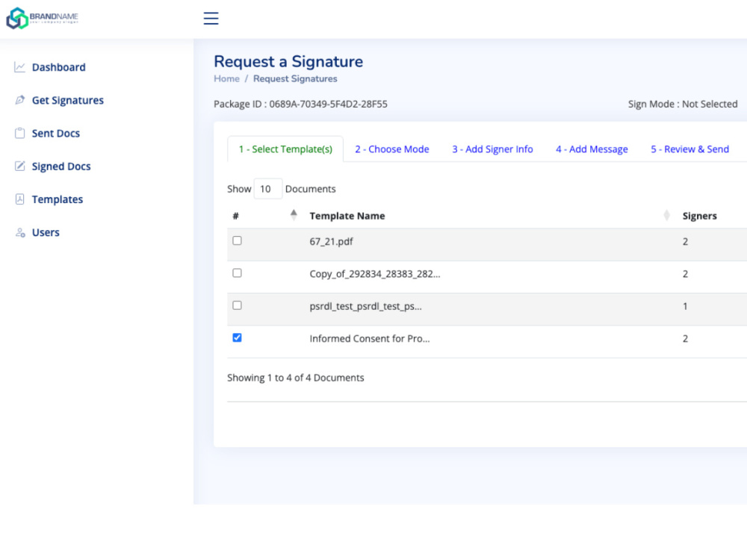Click signers count for psrdl_test row

pyautogui.click(x=685, y=306)
